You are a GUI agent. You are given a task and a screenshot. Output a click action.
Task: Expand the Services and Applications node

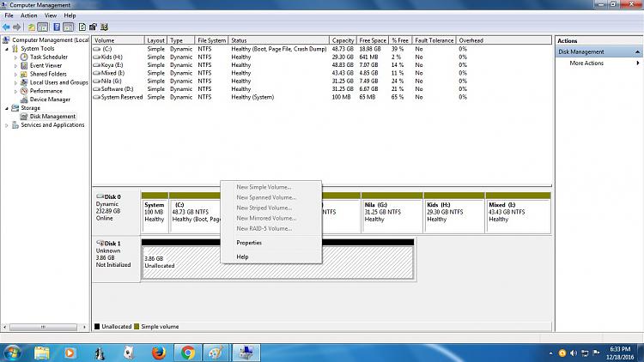[7, 125]
